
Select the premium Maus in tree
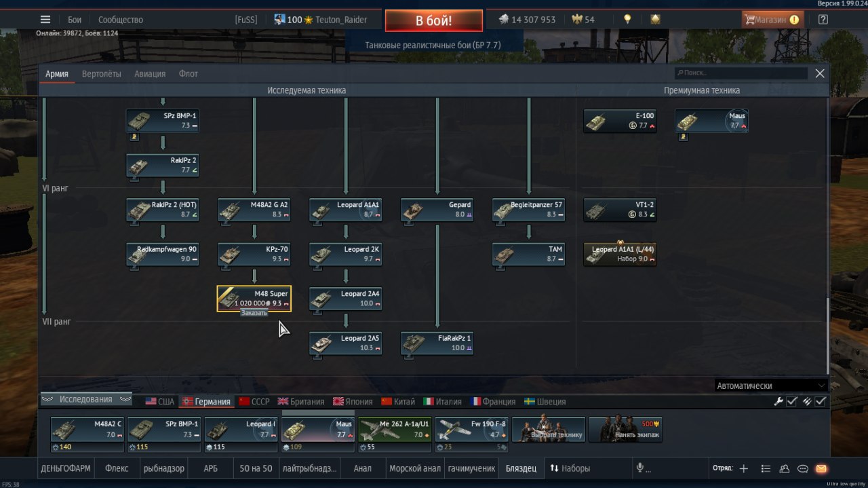coord(711,121)
